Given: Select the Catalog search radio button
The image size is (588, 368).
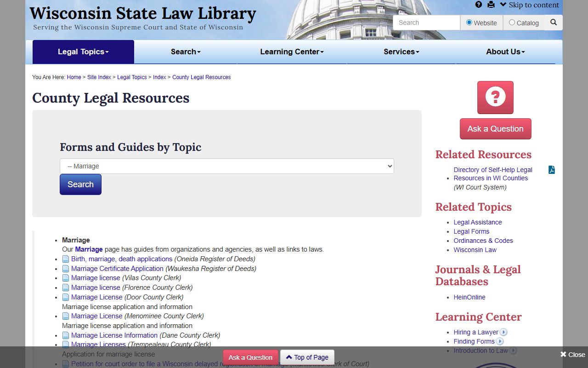Looking at the screenshot, I should (512, 23).
